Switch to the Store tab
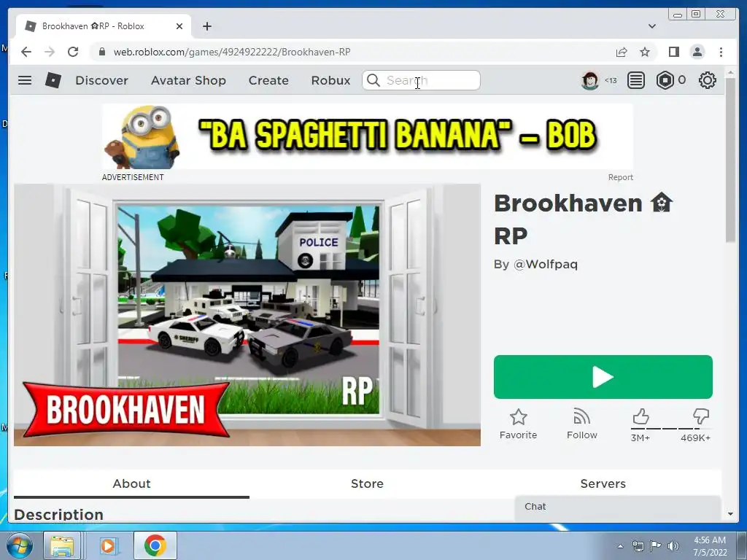747x560 pixels. (x=367, y=484)
